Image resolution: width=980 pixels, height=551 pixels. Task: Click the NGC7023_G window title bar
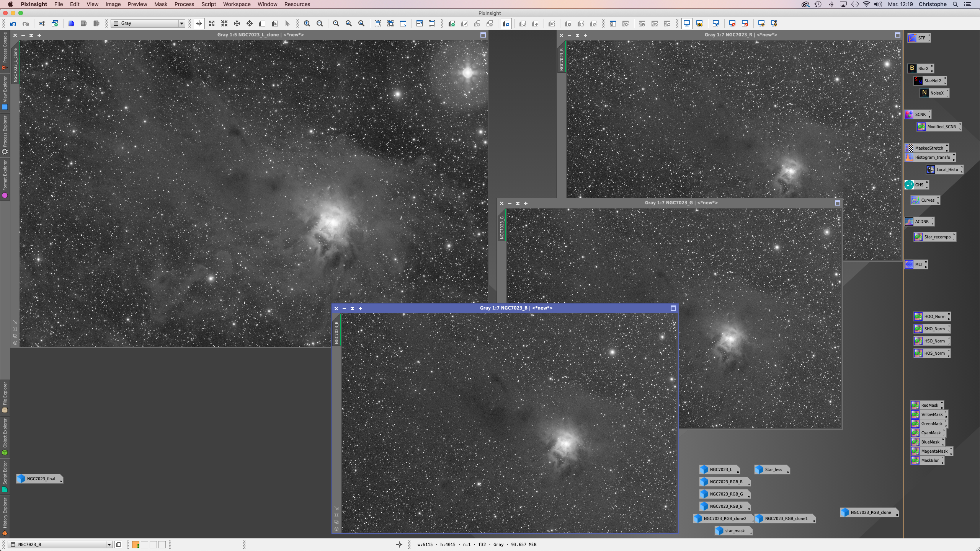tap(681, 203)
